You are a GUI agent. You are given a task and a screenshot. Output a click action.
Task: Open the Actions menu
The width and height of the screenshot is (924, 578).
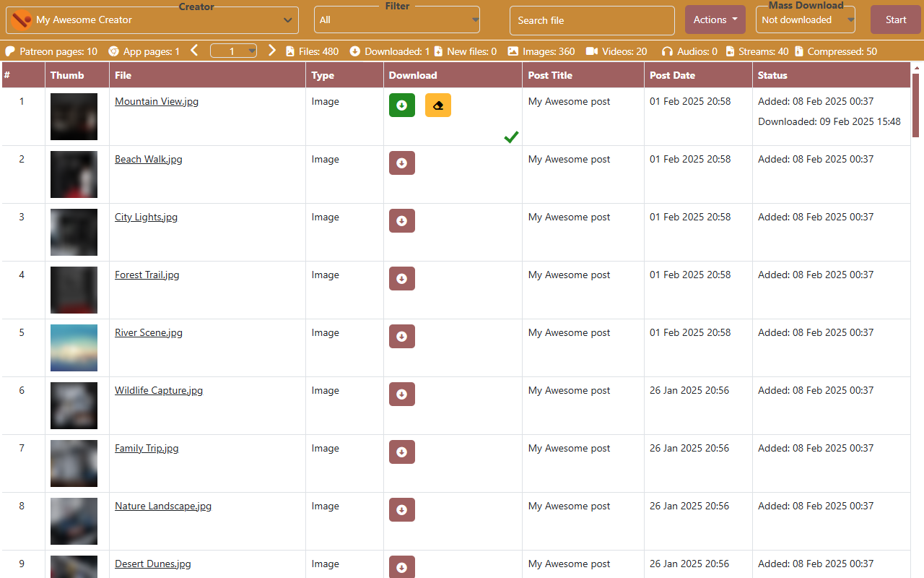tap(715, 20)
